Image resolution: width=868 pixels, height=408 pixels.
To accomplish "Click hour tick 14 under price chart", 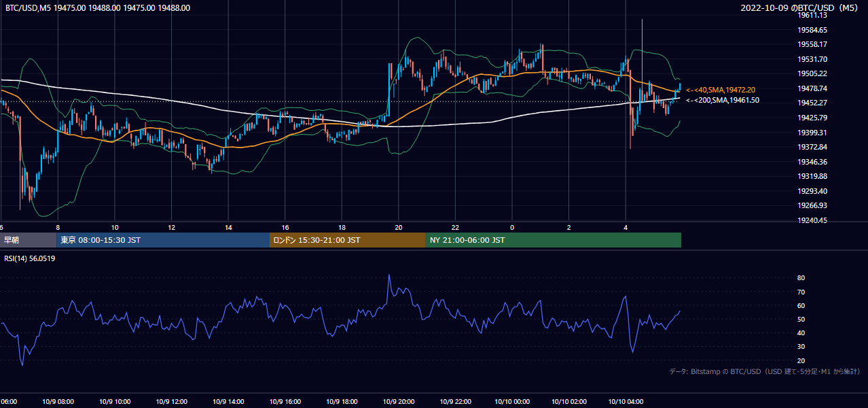I will [228, 227].
